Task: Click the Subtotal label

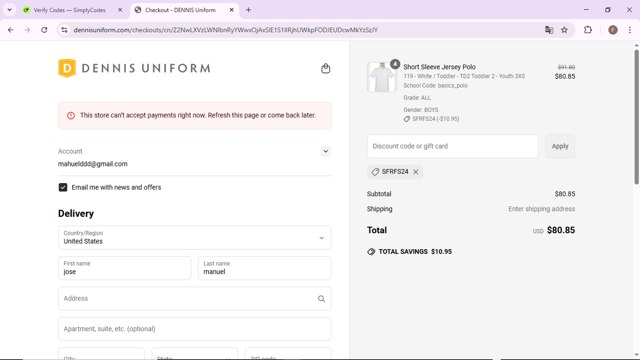Action: 379,194
